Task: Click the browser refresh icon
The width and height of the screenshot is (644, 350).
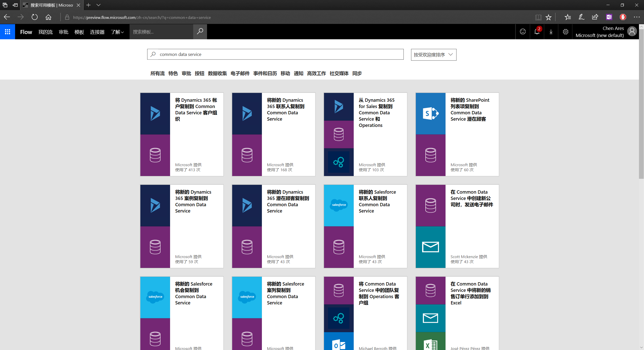Action: [x=34, y=17]
